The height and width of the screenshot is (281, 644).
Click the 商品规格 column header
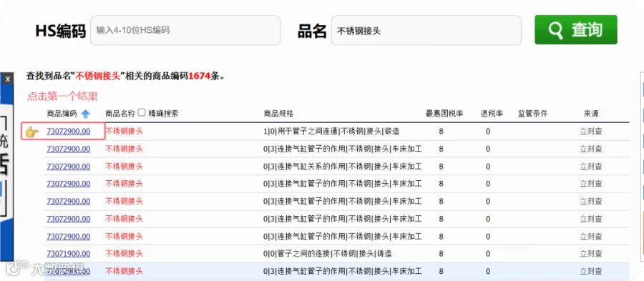[278, 114]
